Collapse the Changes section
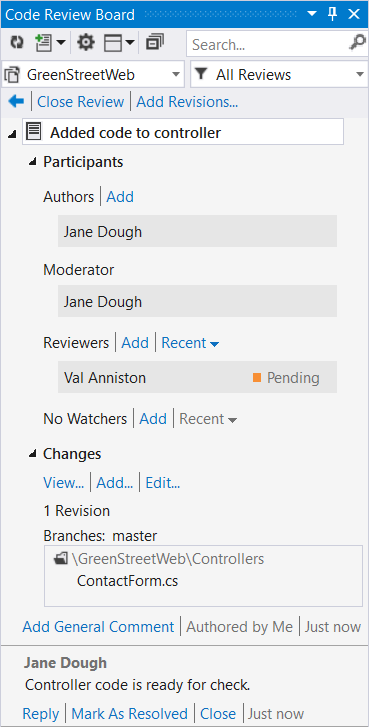The image size is (369, 727). coord(32,454)
